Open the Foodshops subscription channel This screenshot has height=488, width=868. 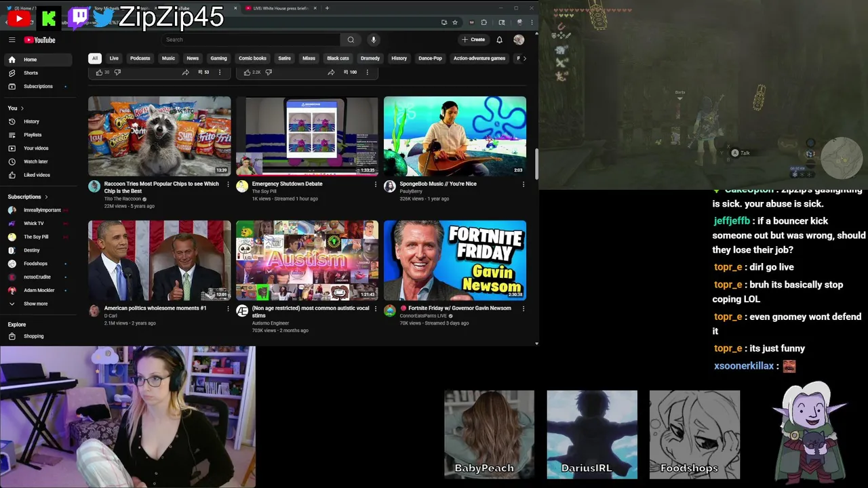(x=39, y=264)
